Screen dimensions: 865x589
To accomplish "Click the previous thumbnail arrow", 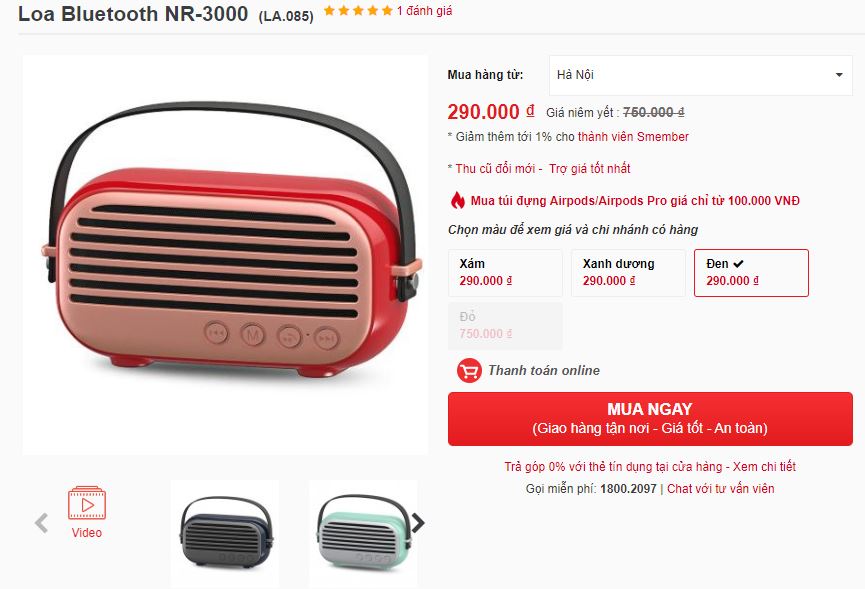I will (41, 523).
